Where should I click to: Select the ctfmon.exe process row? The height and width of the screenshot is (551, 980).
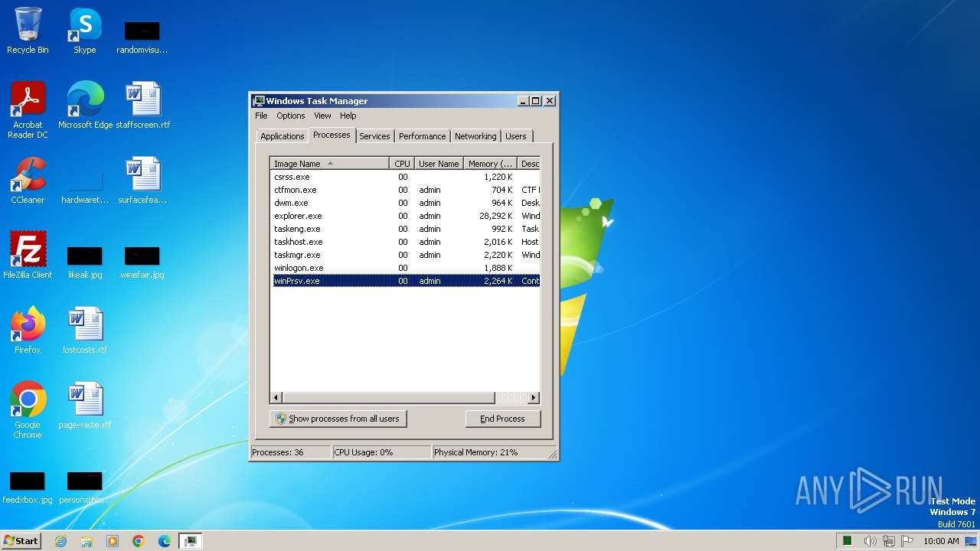tap(406, 190)
